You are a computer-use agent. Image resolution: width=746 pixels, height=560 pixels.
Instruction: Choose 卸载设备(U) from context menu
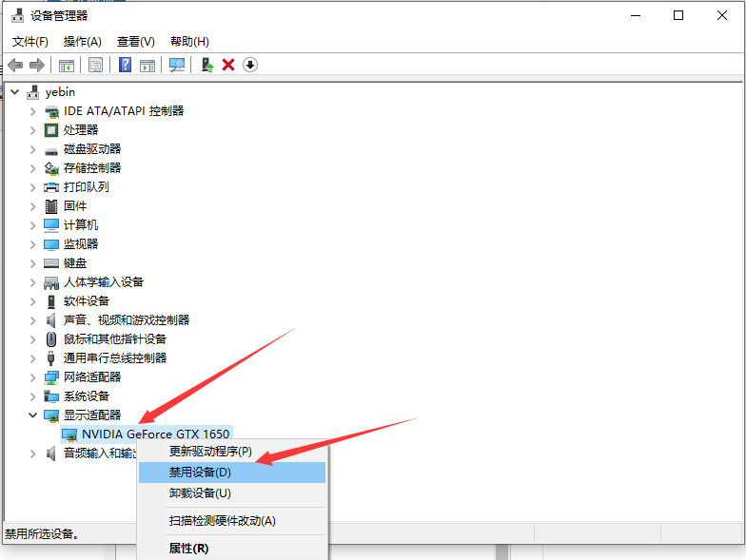click(x=232, y=493)
